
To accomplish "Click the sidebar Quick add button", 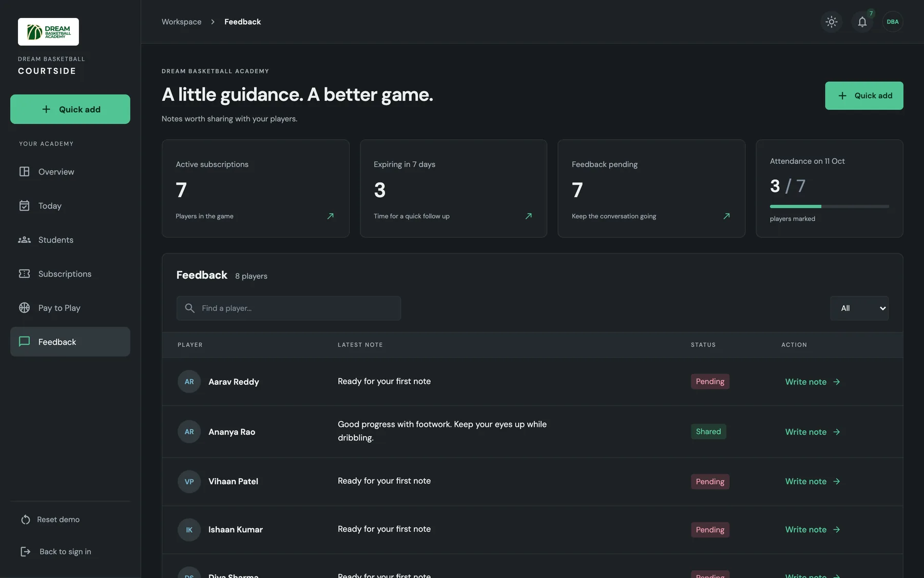I will click(x=70, y=109).
